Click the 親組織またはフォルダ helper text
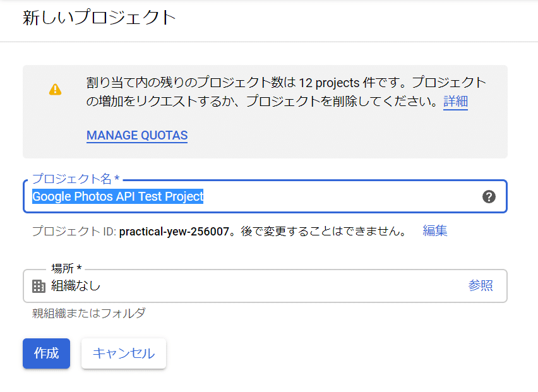 [x=89, y=313]
